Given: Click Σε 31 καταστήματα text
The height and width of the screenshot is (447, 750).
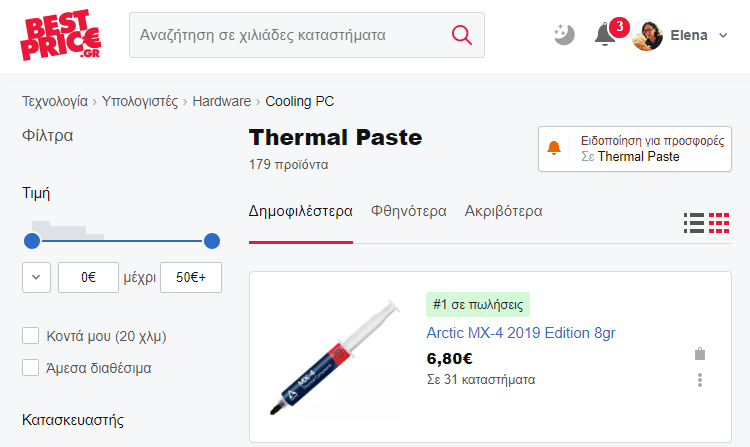Looking at the screenshot, I should click(x=481, y=380).
